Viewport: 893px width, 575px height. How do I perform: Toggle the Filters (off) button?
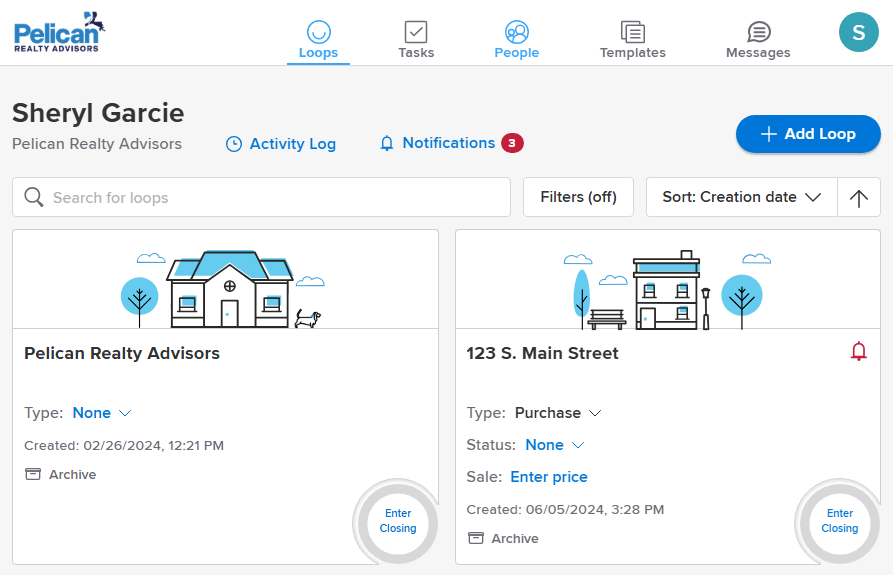tap(578, 197)
